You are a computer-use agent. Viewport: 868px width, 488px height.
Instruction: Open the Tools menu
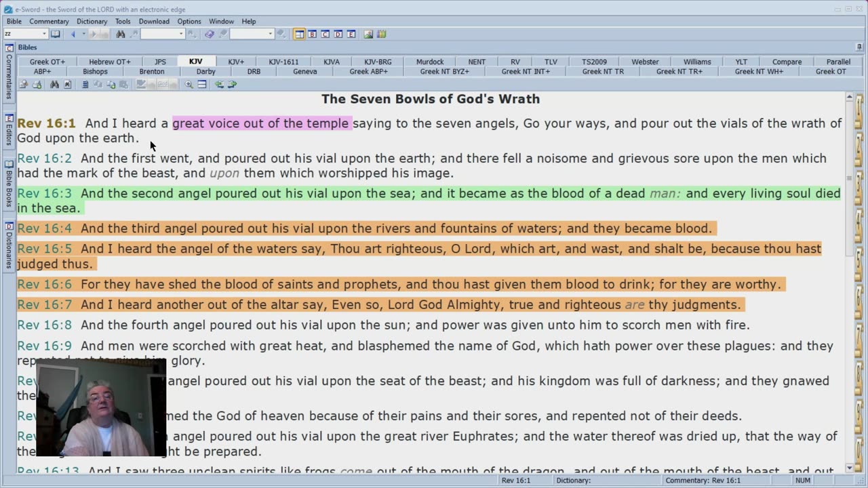click(x=123, y=22)
